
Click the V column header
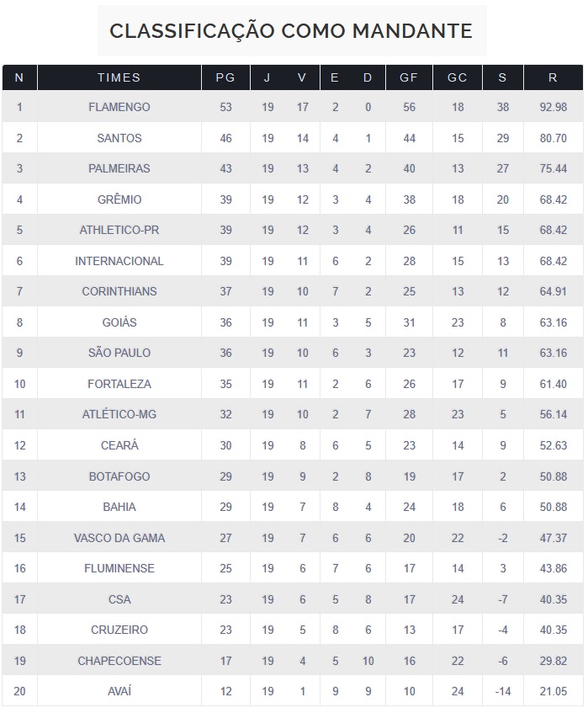(302, 77)
